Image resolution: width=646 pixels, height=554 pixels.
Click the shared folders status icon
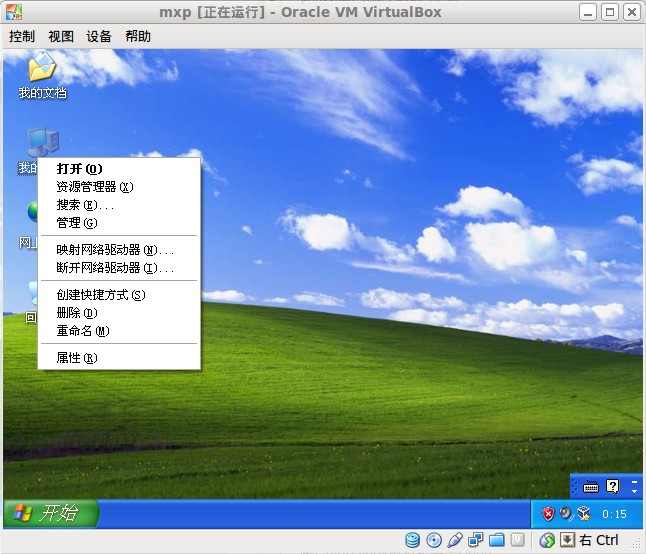pos(496,540)
